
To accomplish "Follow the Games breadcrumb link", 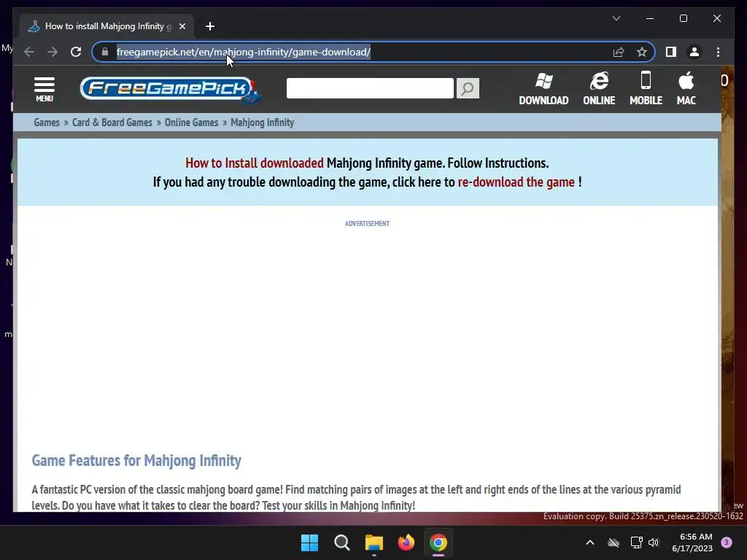I will [x=47, y=122].
